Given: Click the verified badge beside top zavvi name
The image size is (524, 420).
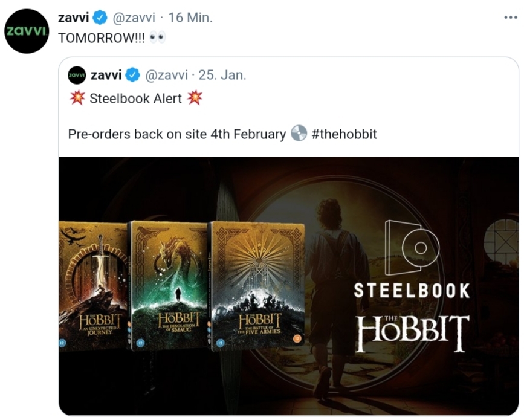Looking at the screenshot, I should point(100,18).
